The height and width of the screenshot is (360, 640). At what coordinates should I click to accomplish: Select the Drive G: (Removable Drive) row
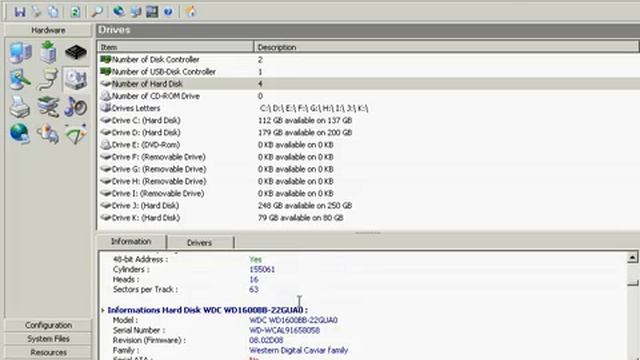tap(369, 169)
